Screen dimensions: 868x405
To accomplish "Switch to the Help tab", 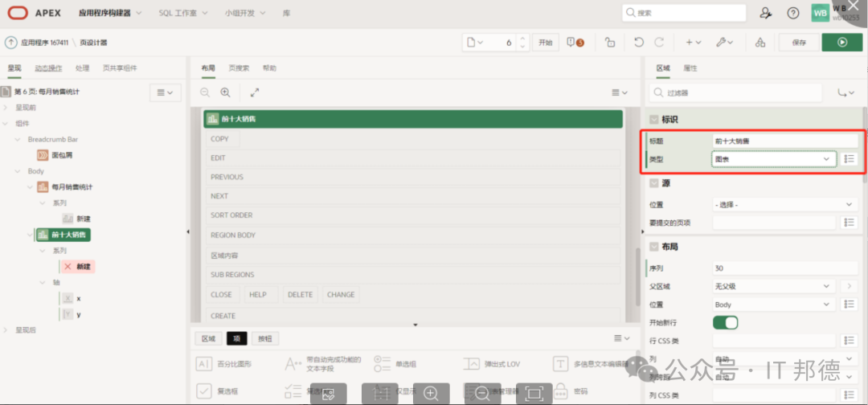I will coord(269,68).
